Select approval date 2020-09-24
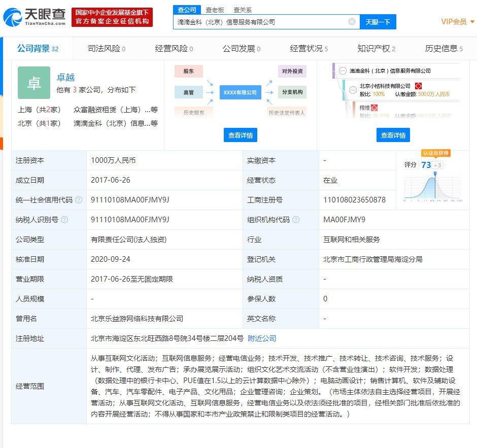 pyautogui.click(x=111, y=259)
